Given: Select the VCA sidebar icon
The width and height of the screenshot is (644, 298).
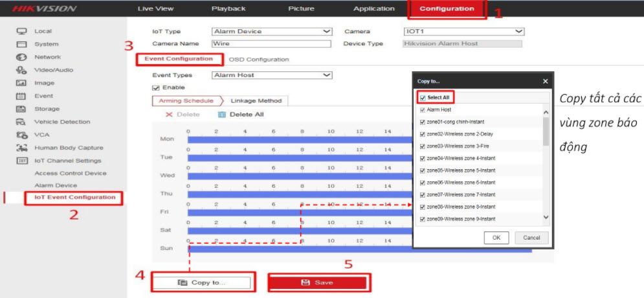Looking at the screenshot, I should tap(21, 135).
